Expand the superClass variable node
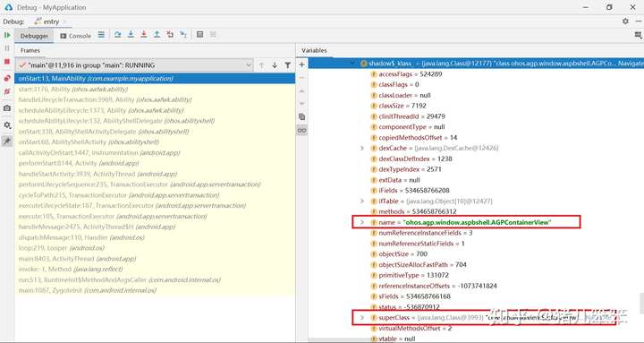The image size is (644, 343). (x=362, y=318)
